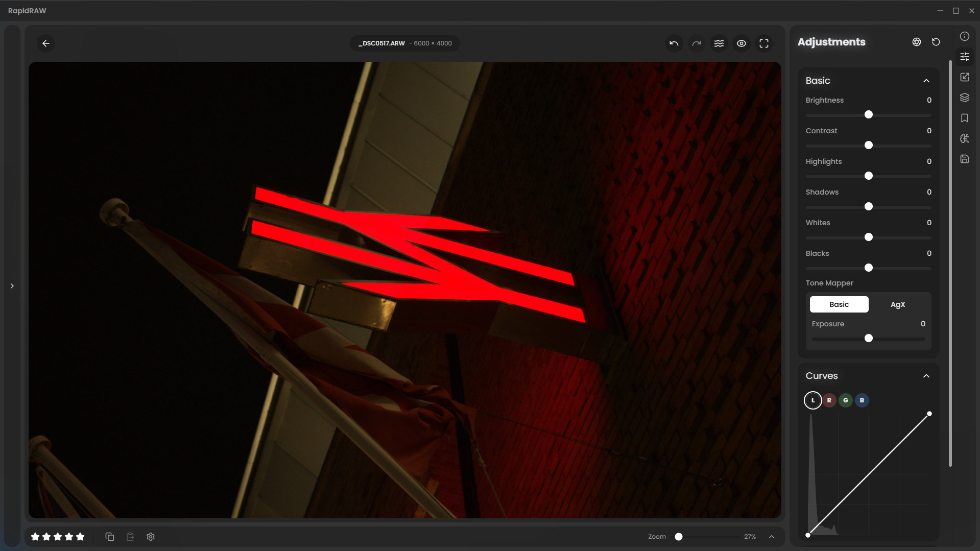Copy settings using the copy icon

pos(109,537)
